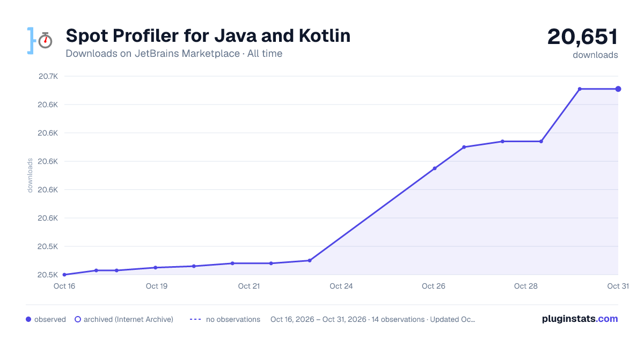The image size is (644, 338).
Task: Click the 'Oct 16' x-axis label
Action: 64,286
